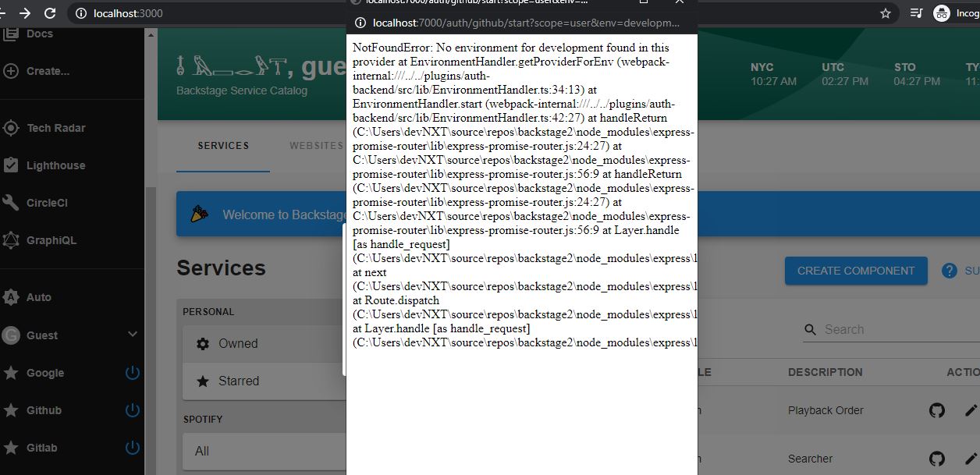The image size is (980, 475).
Task: Open the Docs sidebar icon
Action: tap(11, 34)
